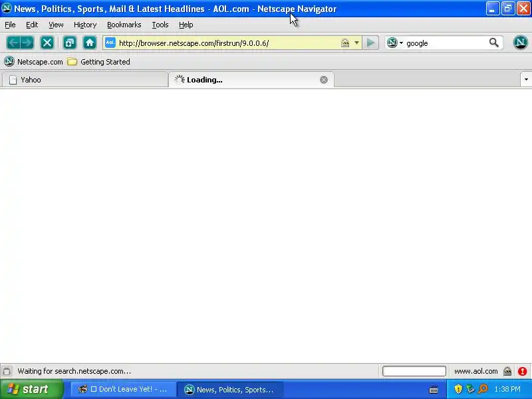Click the Netscape N throbber logo
Image resolution: width=532 pixels, height=399 pixels.
(521, 43)
